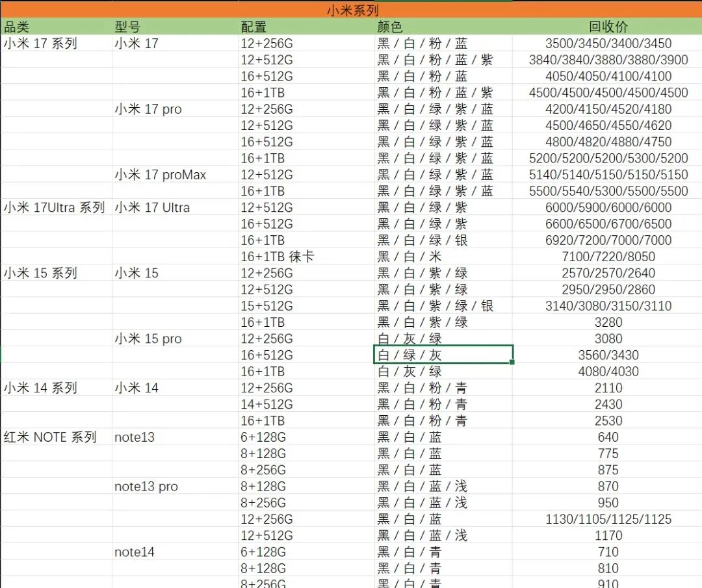Click price cell '2950/2950/2860'

(608, 290)
